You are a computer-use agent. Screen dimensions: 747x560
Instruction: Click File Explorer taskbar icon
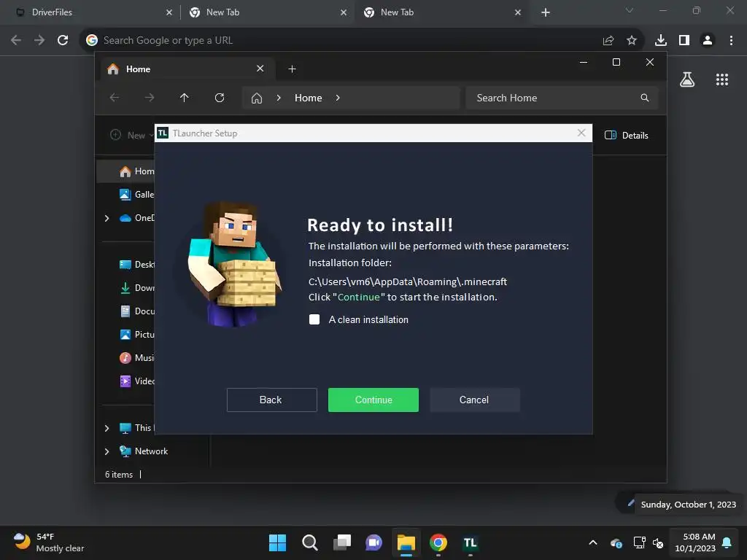[x=406, y=542]
